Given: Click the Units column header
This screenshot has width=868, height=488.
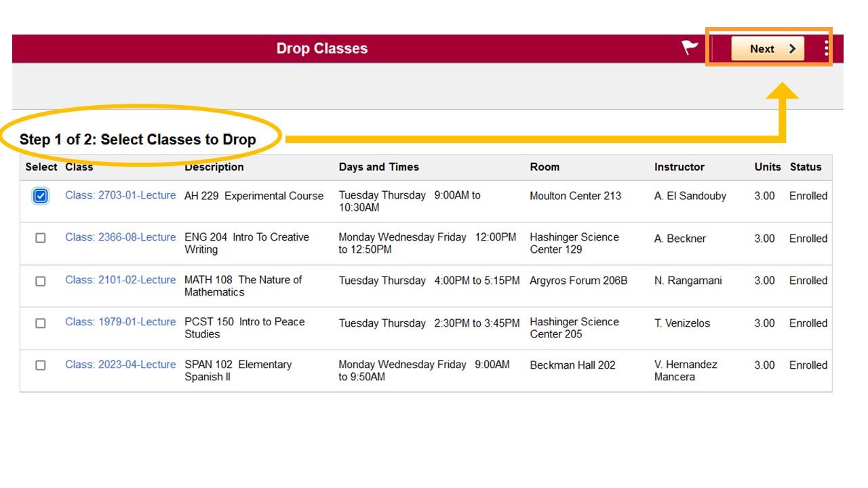Looking at the screenshot, I should tap(768, 167).
